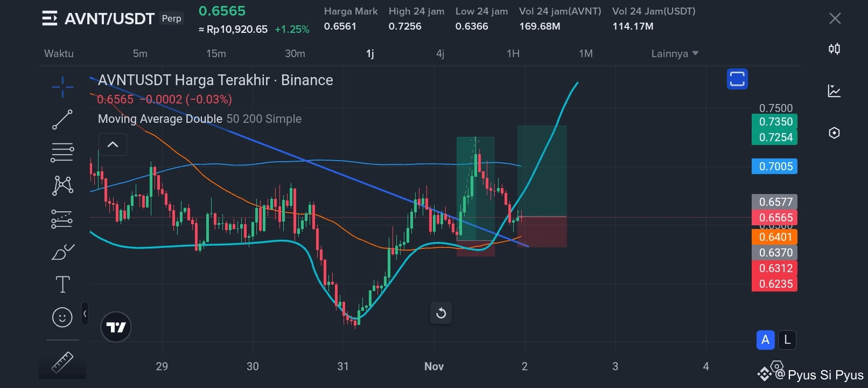Select the trend line drawing tool
Image resolution: width=868 pixels, height=388 pixels.
(x=62, y=120)
